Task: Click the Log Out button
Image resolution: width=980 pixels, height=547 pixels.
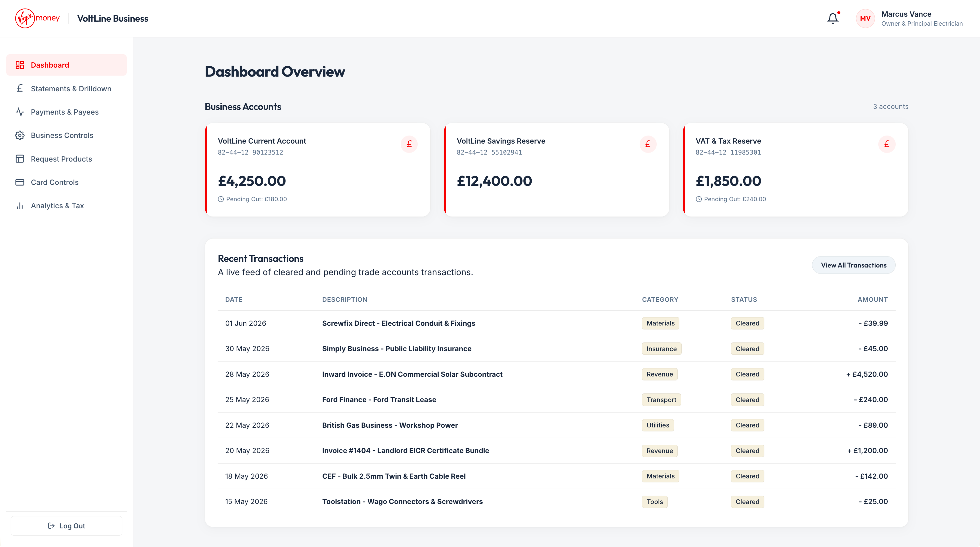Action: tap(67, 526)
